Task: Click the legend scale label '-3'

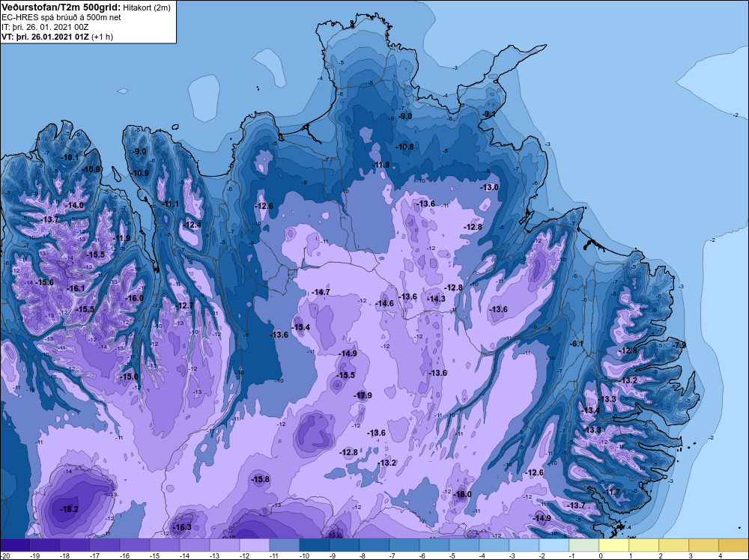Action: (512, 556)
